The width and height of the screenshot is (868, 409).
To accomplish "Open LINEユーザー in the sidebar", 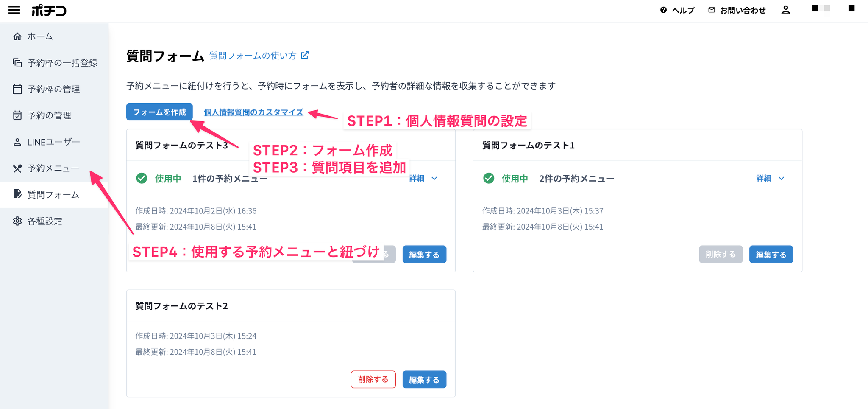I will click(53, 142).
